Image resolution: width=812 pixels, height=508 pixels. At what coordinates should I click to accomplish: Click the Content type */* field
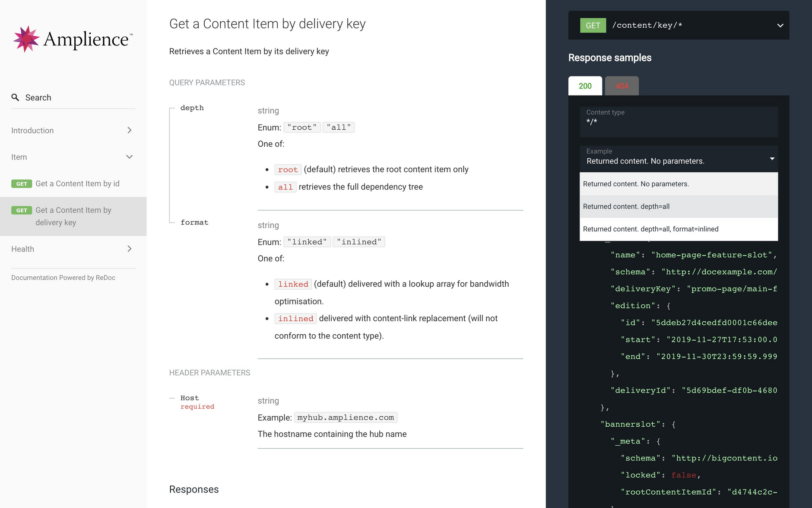click(x=679, y=122)
